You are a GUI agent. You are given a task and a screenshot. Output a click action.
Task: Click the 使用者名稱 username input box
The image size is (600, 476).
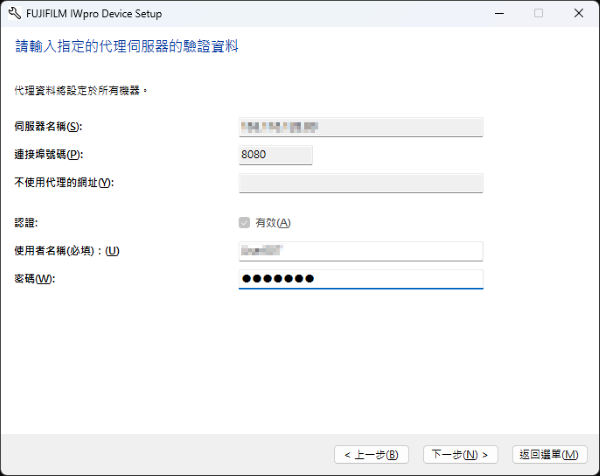[x=361, y=250]
